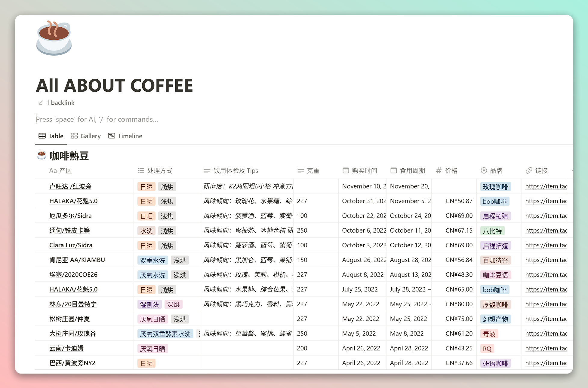Click the Gallery grid icon

[x=74, y=136]
